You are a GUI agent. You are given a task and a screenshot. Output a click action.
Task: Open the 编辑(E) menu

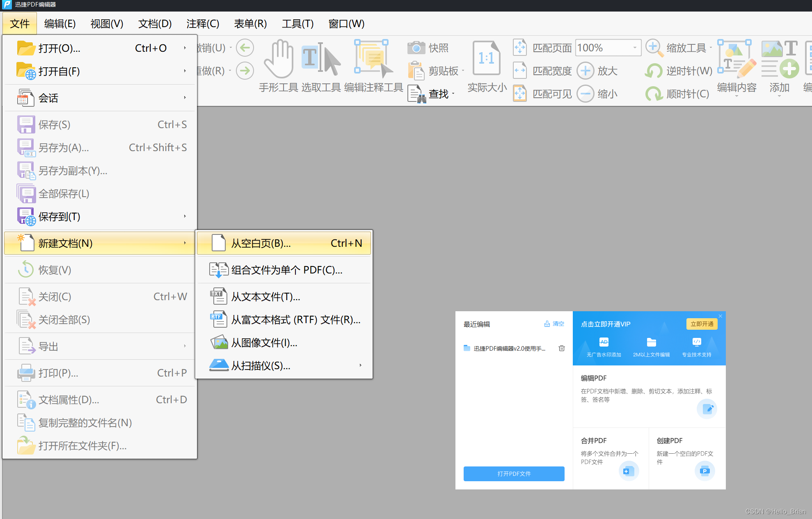(x=60, y=23)
